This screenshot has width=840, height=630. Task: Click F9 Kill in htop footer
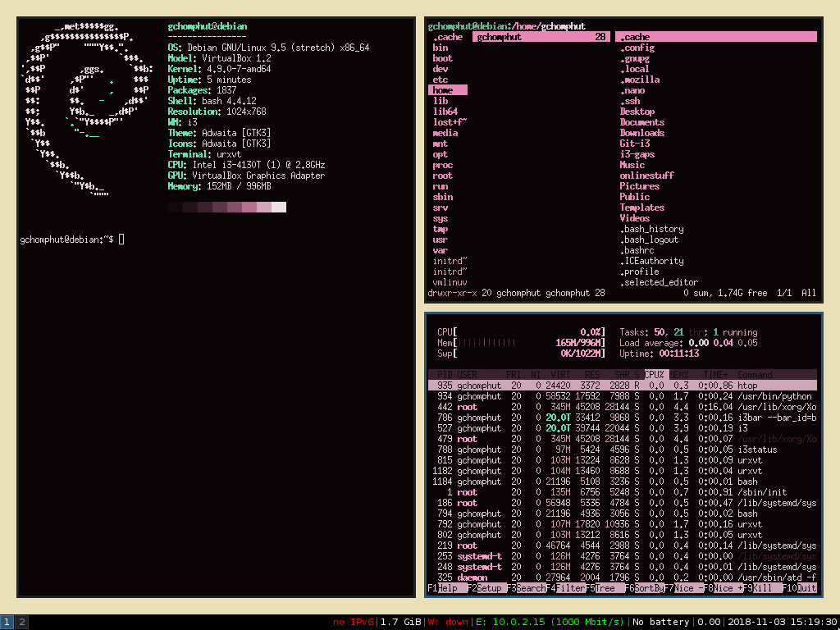[765, 588]
